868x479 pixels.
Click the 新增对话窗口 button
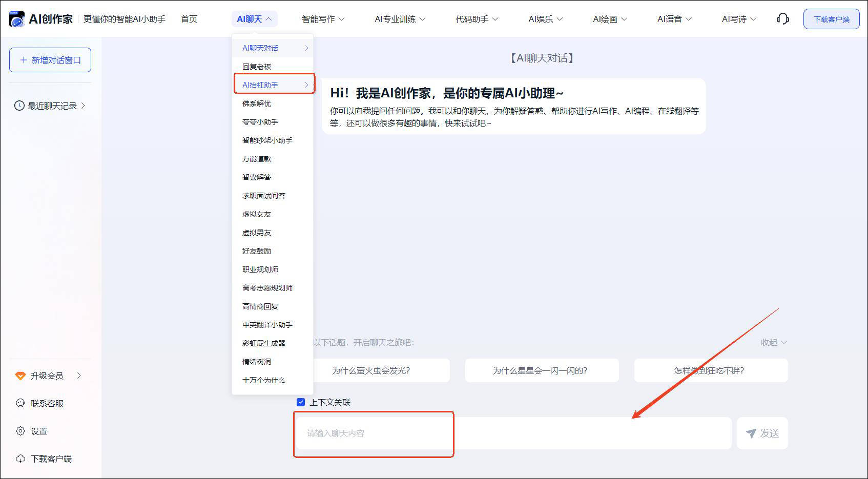coord(50,60)
